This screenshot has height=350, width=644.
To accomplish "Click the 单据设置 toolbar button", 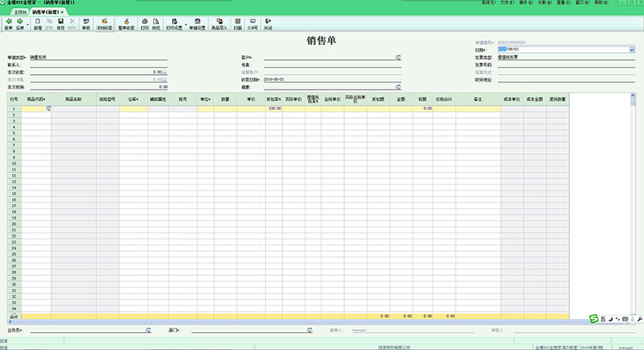I will [x=197, y=24].
